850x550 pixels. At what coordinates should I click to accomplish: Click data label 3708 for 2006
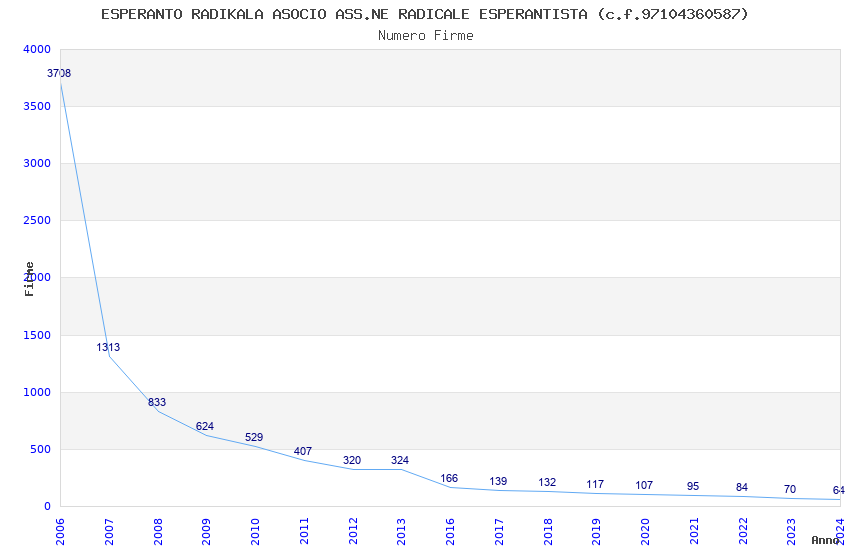coord(59,73)
